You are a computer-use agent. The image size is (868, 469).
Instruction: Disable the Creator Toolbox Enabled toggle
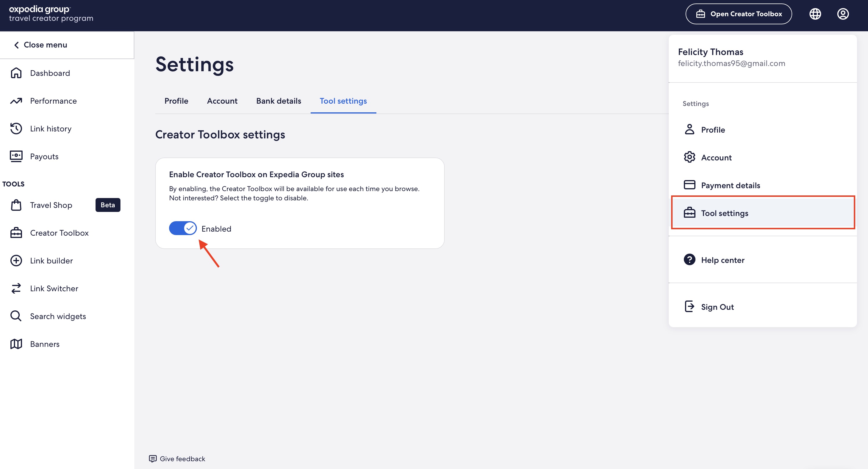click(183, 228)
